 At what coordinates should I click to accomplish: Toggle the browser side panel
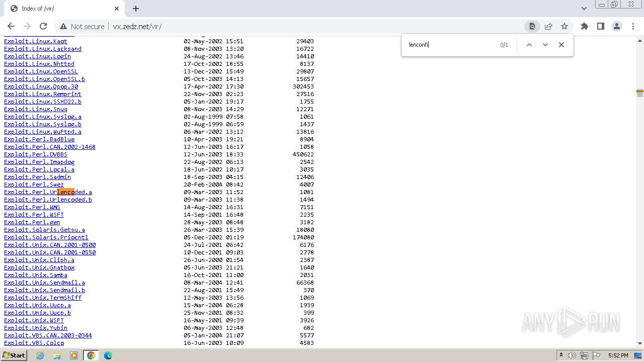[x=600, y=26]
